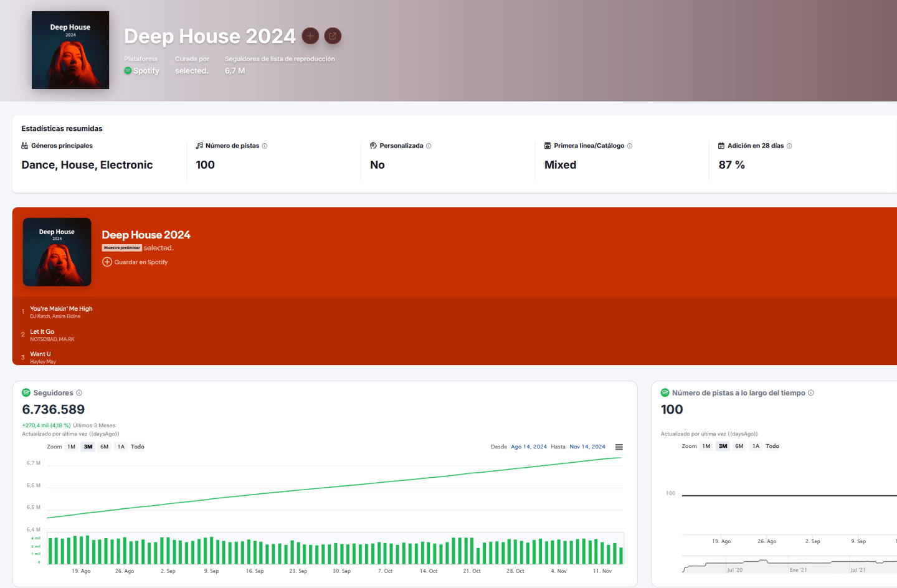Click the track count chart navigator timeline
The width and height of the screenshot is (897, 588).
tap(789, 566)
